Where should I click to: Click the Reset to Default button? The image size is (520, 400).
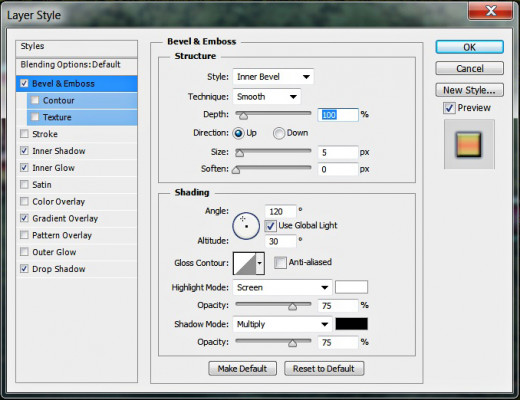pyautogui.click(x=324, y=369)
